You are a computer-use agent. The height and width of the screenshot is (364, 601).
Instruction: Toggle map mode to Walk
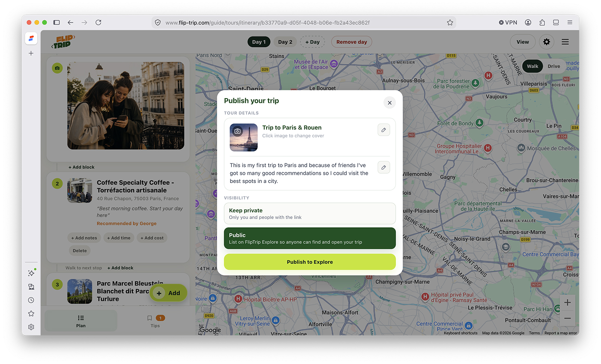pos(533,66)
